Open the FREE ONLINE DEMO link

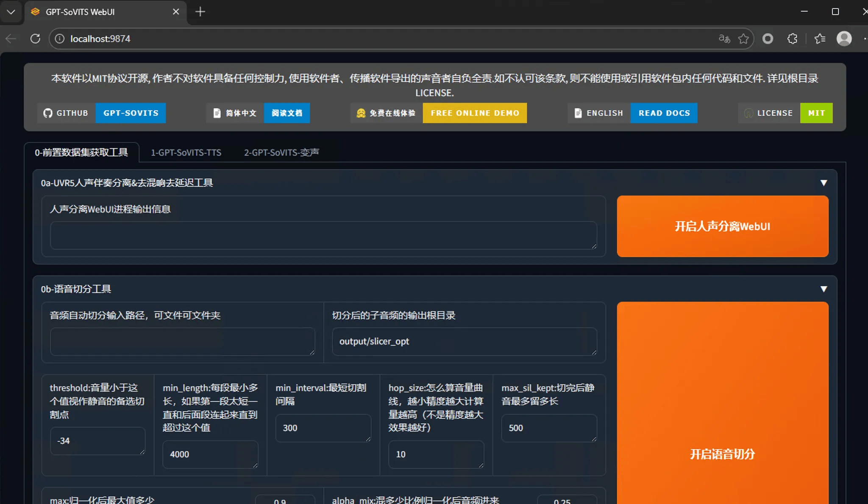(475, 113)
